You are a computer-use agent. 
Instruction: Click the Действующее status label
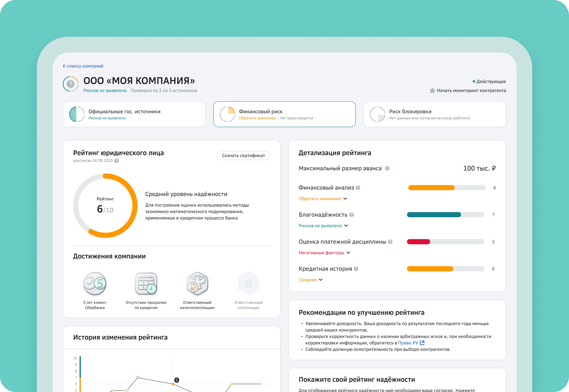click(x=491, y=82)
